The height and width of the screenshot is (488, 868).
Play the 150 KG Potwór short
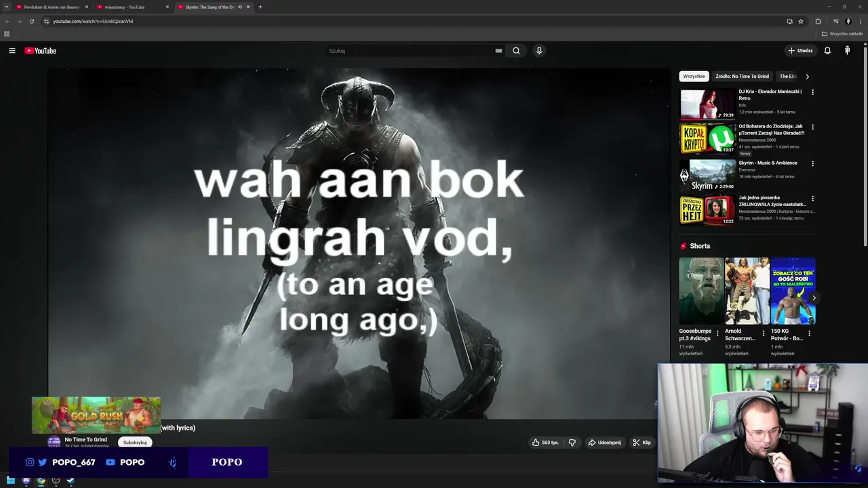[x=793, y=291]
